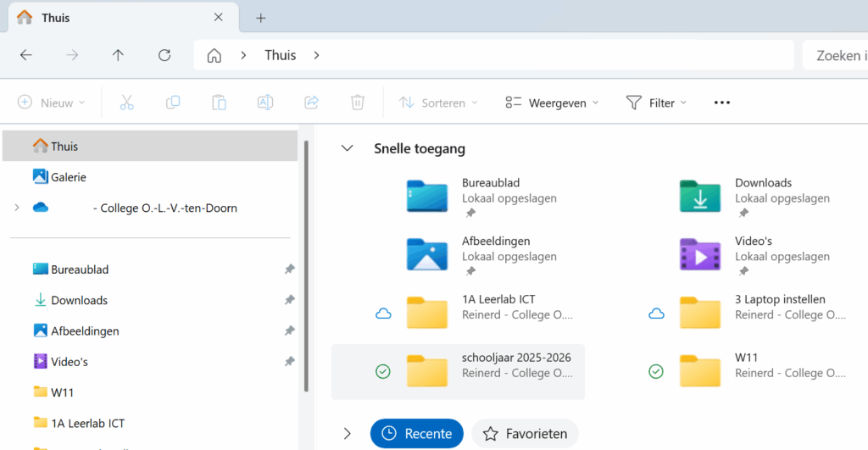Image resolution: width=868 pixels, height=450 pixels.
Task: Select the Recente tab
Action: tap(417, 434)
